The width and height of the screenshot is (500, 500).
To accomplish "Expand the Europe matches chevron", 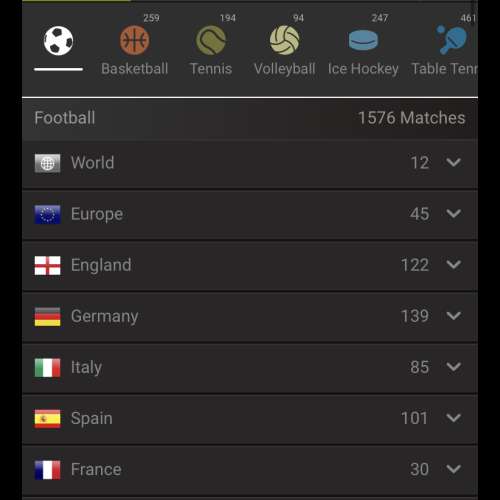I will click(x=454, y=213).
